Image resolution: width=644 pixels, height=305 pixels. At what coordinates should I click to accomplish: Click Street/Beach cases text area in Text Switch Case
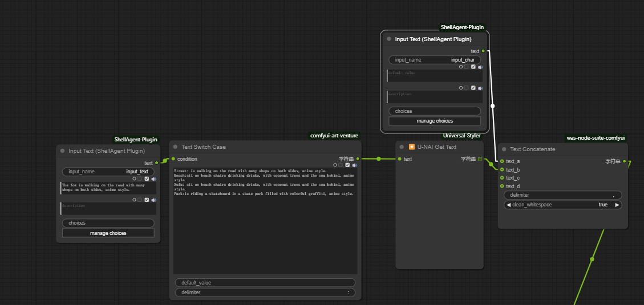point(265,221)
